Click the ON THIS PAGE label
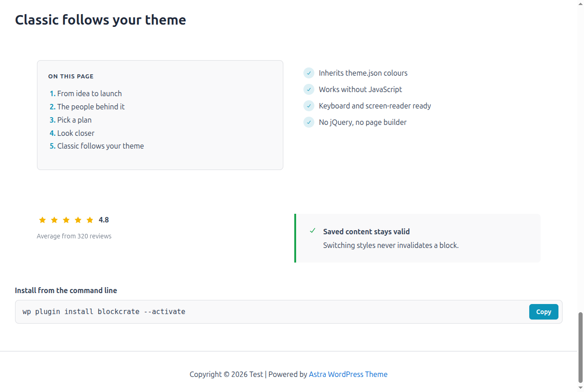This screenshot has height=392, width=584. (71, 77)
